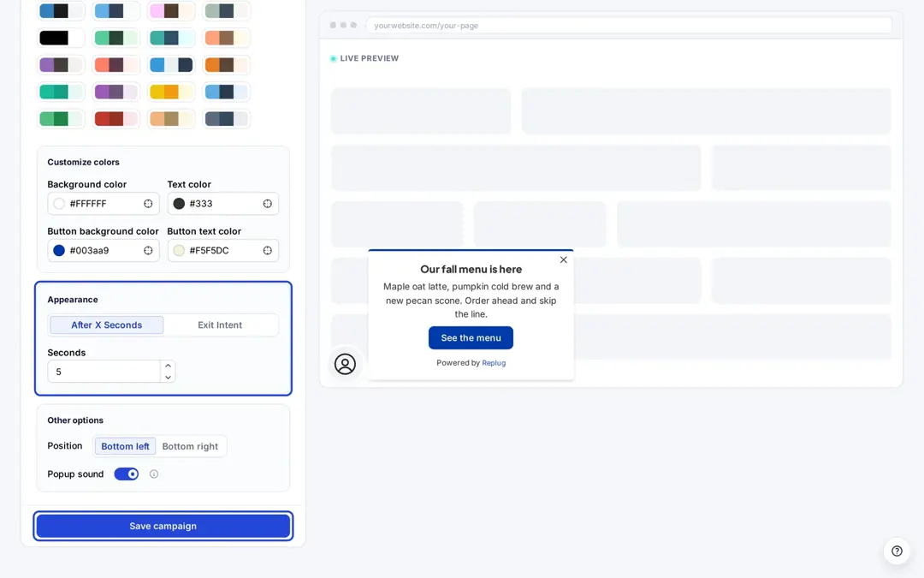The width and height of the screenshot is (924, 578).
Task: Click the Seconds input showing 5
Action: (104, 372)
